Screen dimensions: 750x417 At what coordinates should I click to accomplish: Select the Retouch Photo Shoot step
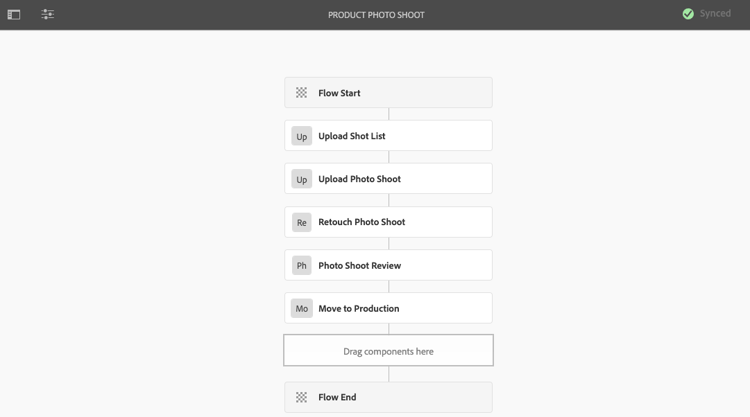coord(388,222)
